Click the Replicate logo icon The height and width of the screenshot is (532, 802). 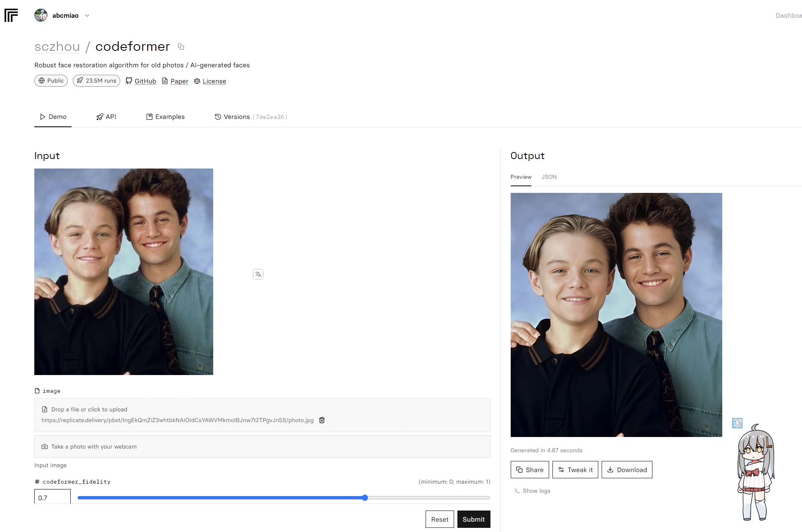(x=11, y=15)
